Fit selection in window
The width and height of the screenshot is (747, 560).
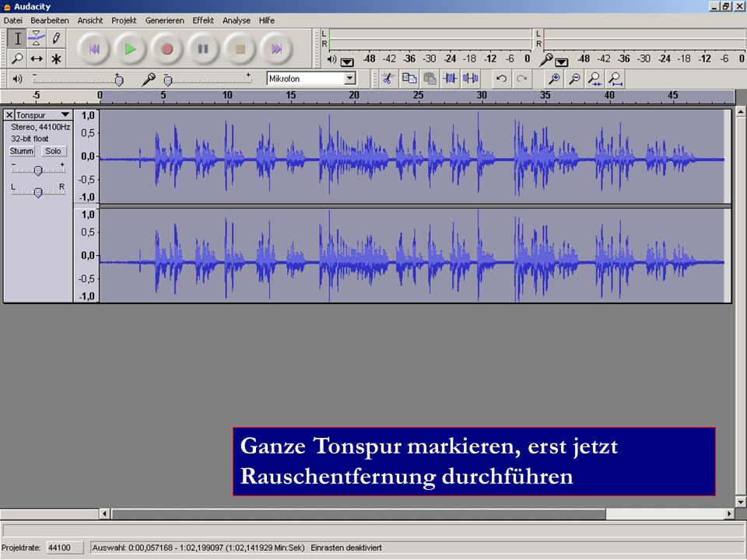(x=594, y=79)
